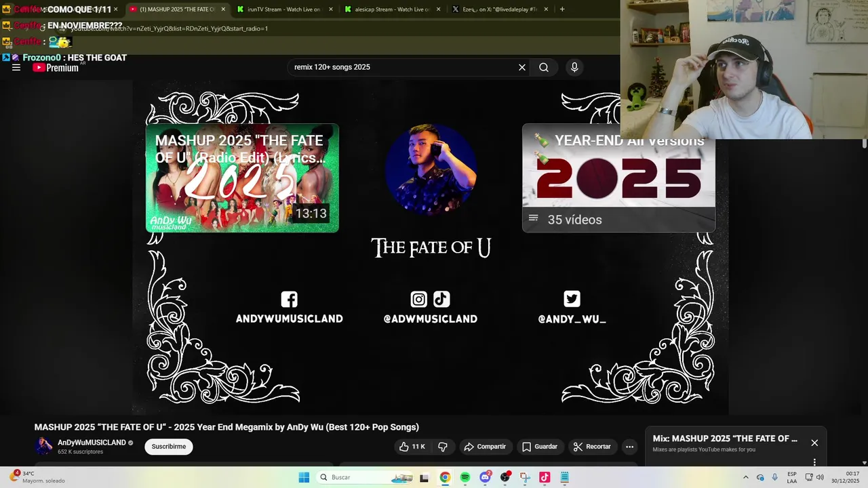Open the YouTube hamburger guide menu

(x=16, y=67)
